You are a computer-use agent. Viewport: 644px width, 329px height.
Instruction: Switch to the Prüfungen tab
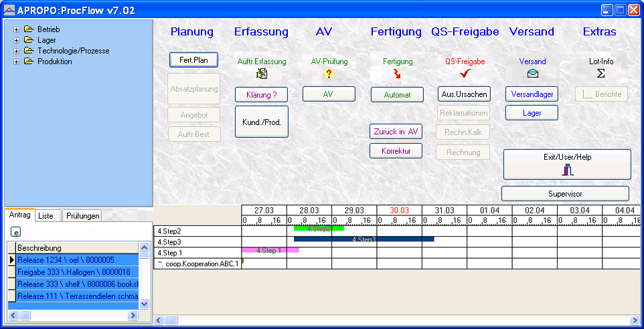pos(82,216)
